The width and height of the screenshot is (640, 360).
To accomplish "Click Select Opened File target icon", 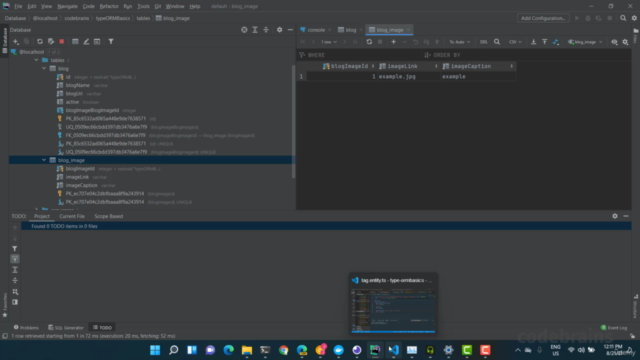I will [x=244, y=30].
